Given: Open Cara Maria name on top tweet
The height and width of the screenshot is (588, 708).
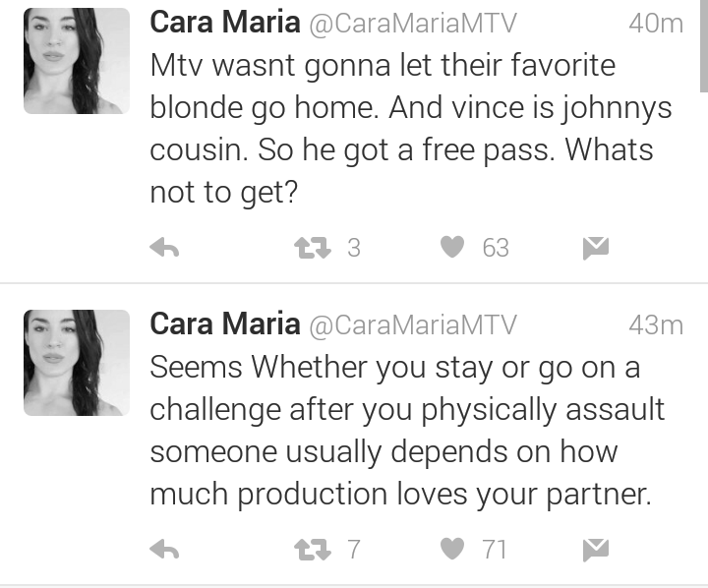Looking at the screenshot, I should pos(225,22).
